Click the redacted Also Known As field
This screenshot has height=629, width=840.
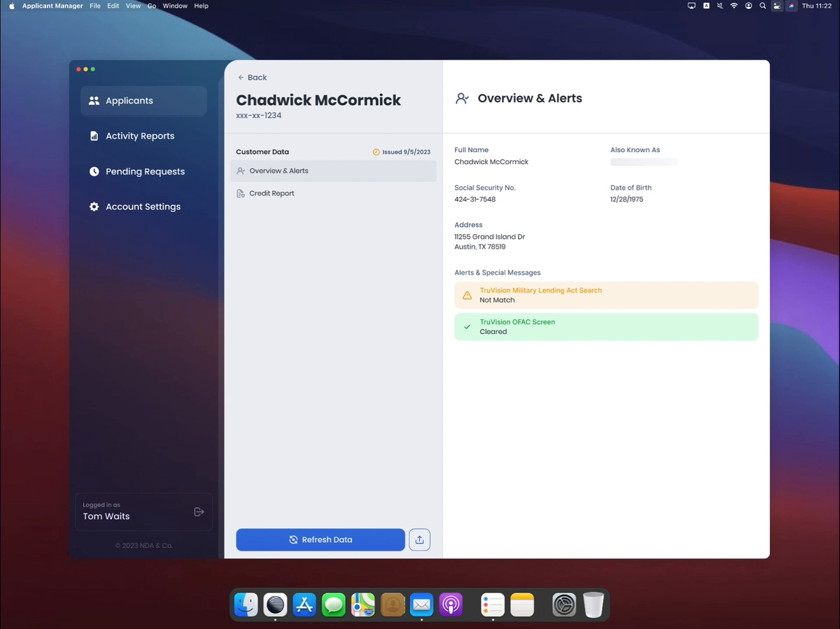pos(644,161)
